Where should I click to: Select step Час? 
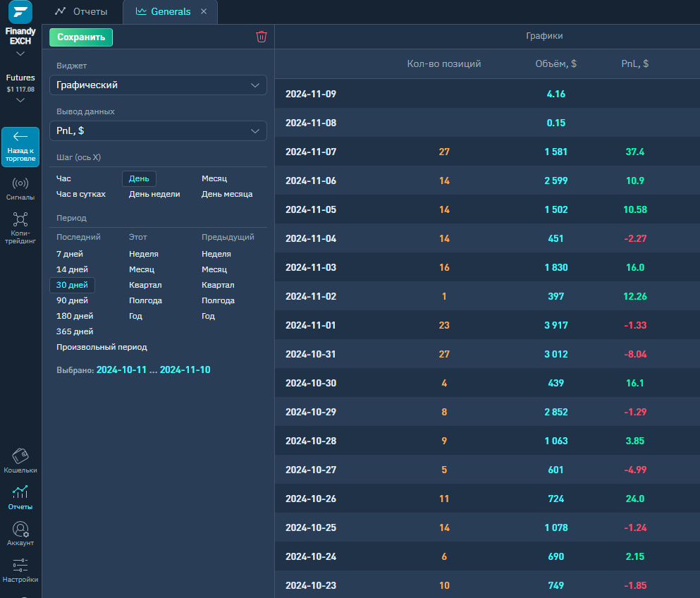tap(63, 178)
